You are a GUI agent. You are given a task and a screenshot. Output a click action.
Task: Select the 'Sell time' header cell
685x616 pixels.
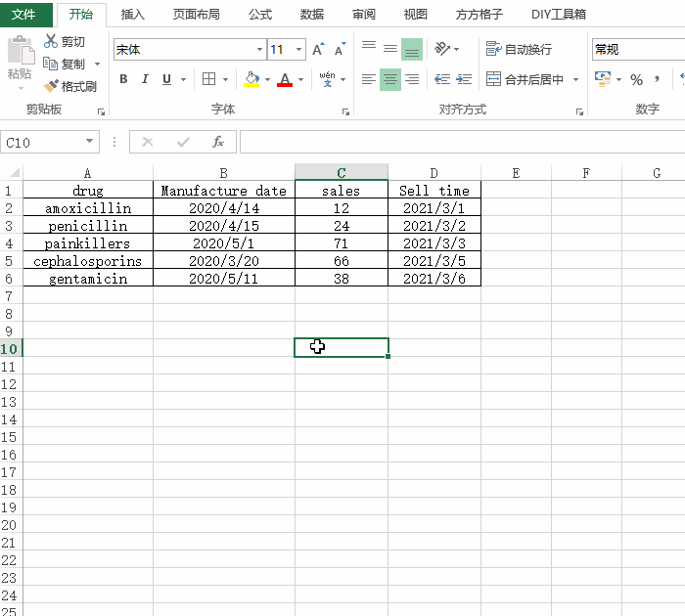click(434, 191)
